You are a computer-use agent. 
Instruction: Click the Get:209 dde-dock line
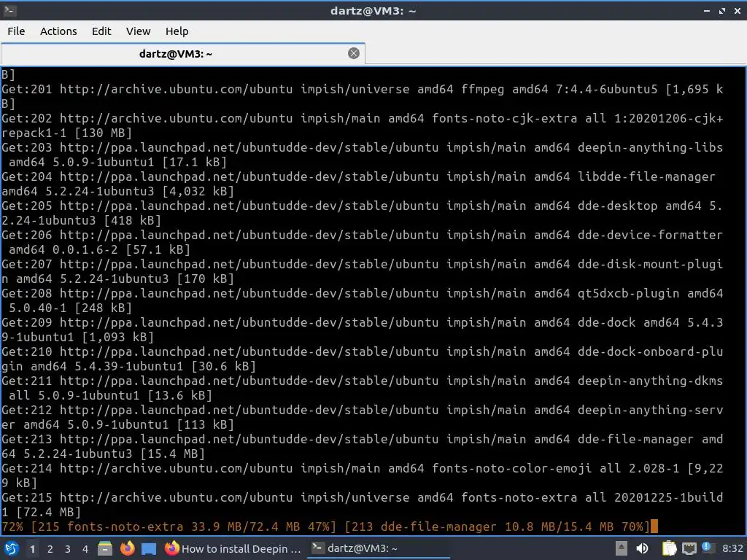(362, 330)
